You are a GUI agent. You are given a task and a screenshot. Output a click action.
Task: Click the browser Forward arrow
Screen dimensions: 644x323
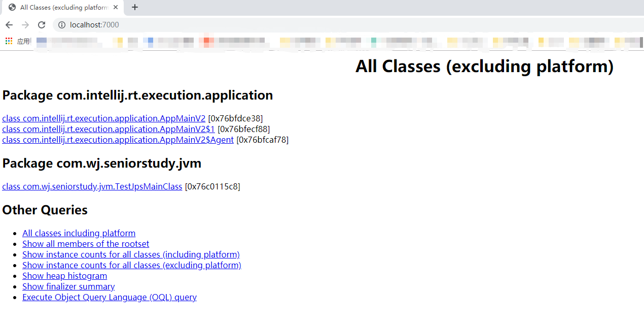point(25,25)
